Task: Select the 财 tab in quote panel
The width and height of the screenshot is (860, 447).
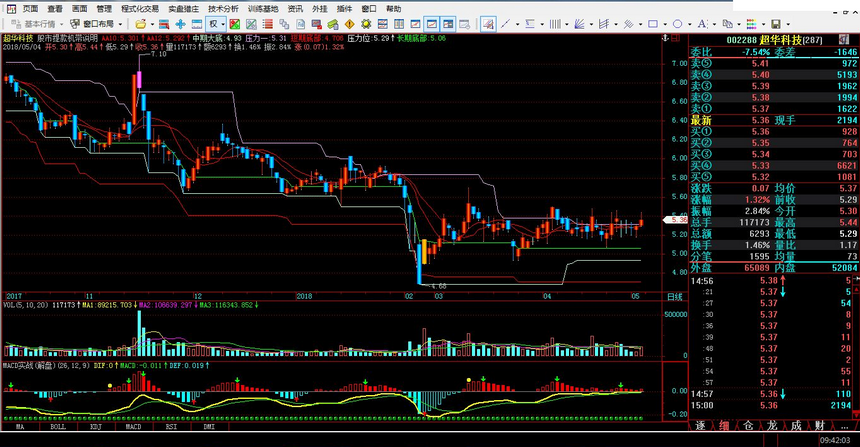Action: tap(820, 426)
